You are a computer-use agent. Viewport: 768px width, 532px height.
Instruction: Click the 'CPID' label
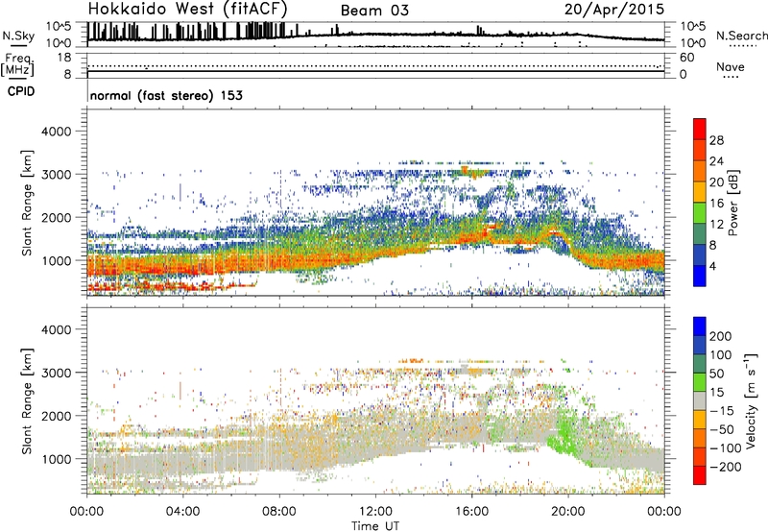tap(21, 91)
